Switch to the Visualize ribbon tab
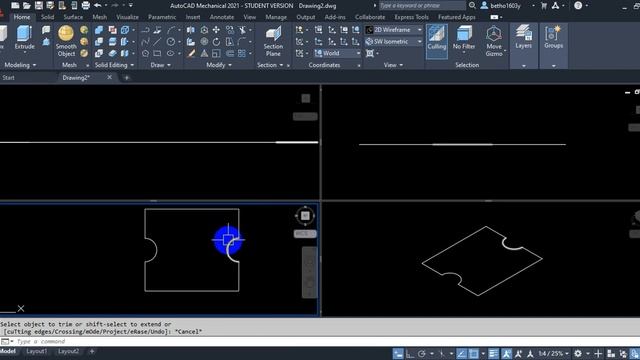Screen dimensions: 640x360 click(x=127, y=17)
